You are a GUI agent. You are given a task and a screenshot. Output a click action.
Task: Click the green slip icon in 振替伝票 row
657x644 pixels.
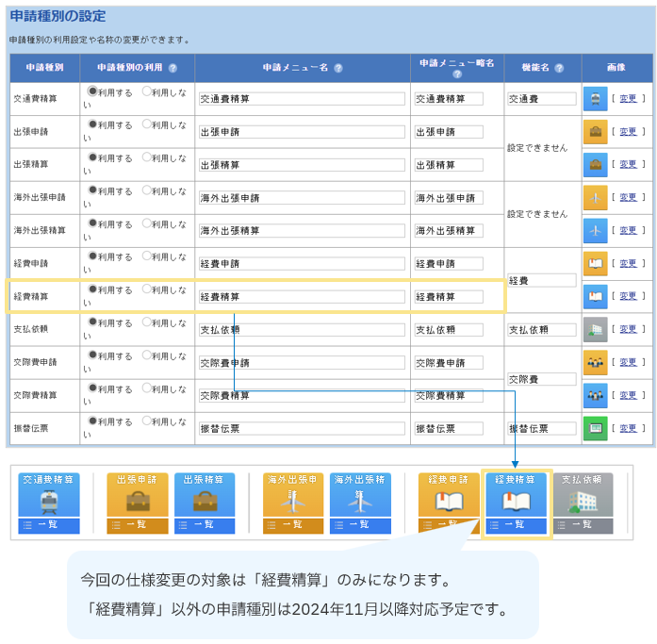click(595, 428)
